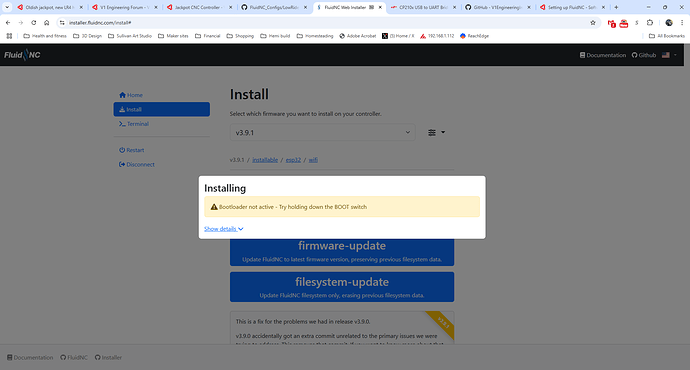Select Terminal in the left sidebar
Viewport: 690px width, 370px height.
134,124
